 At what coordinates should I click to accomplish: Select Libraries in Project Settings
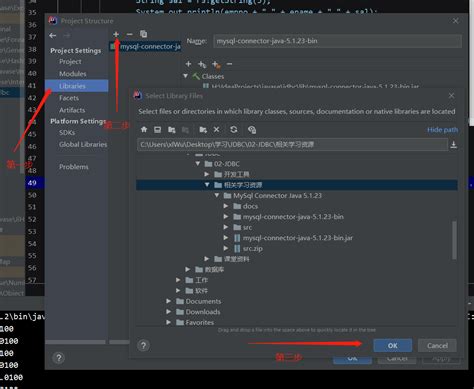(77, 86)
